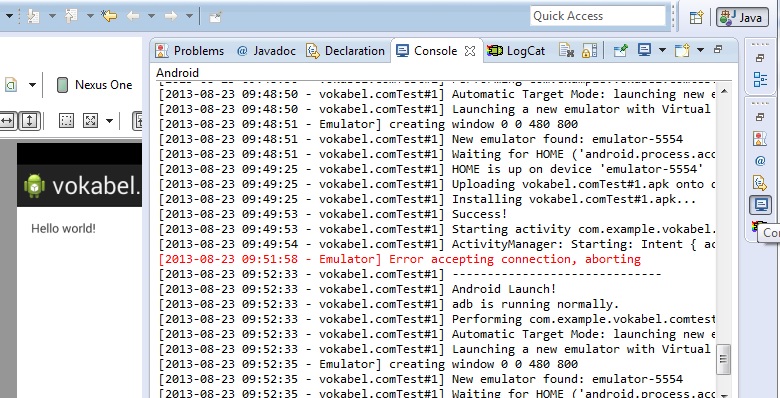Open the Java perspective button
Screen dimensions: 780x398
pos(742,17)
